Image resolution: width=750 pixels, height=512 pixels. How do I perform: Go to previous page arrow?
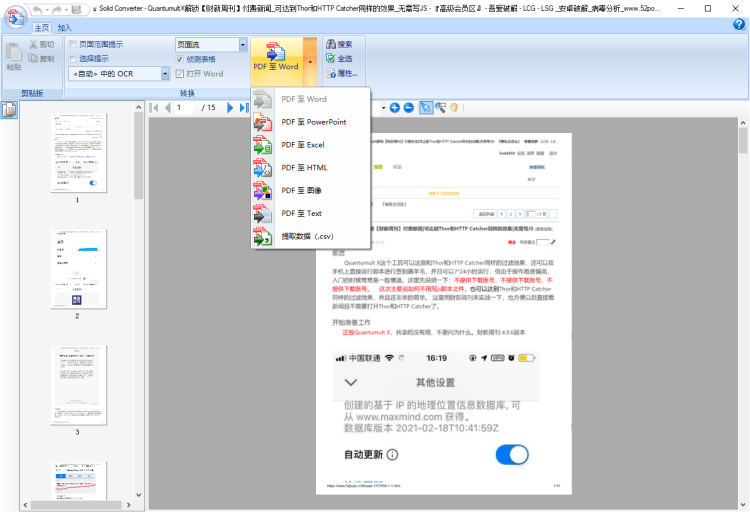click(167, 108)
